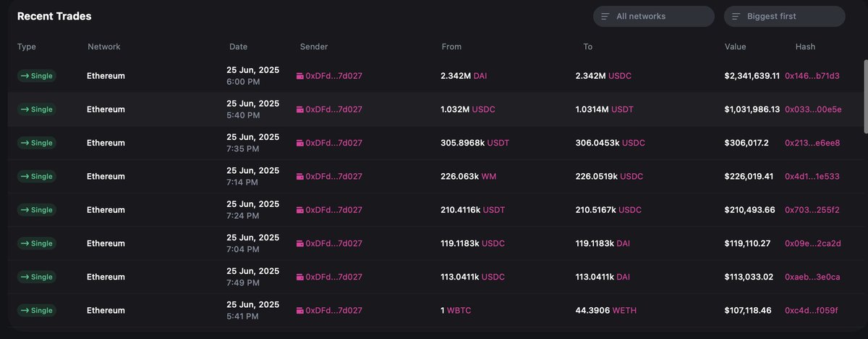
Task: Open transaction hash 0xc4d...f059f
Action: [812, 310]
